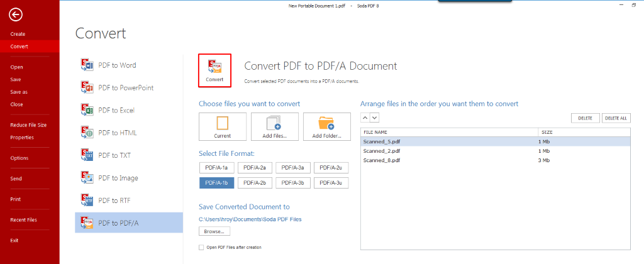Move selected file up with arrow

pyautogui.click(x=365, y=118)
